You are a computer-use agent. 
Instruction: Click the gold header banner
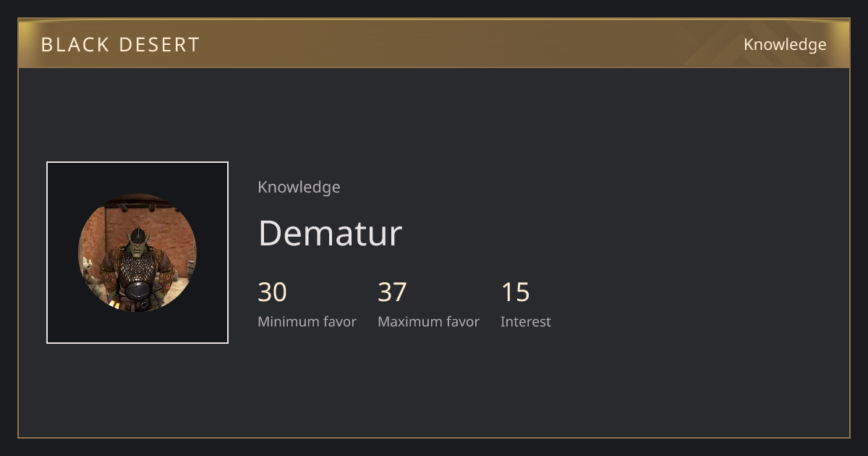click(434, 43)
